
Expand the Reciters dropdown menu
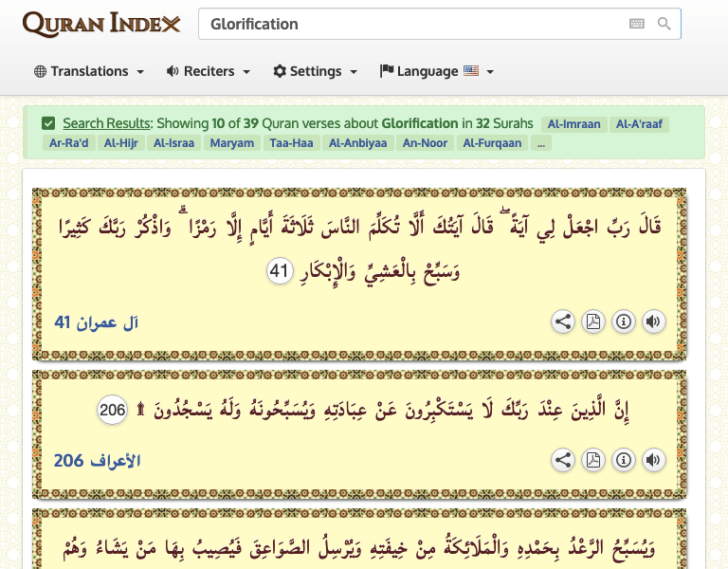pos(208,71)
